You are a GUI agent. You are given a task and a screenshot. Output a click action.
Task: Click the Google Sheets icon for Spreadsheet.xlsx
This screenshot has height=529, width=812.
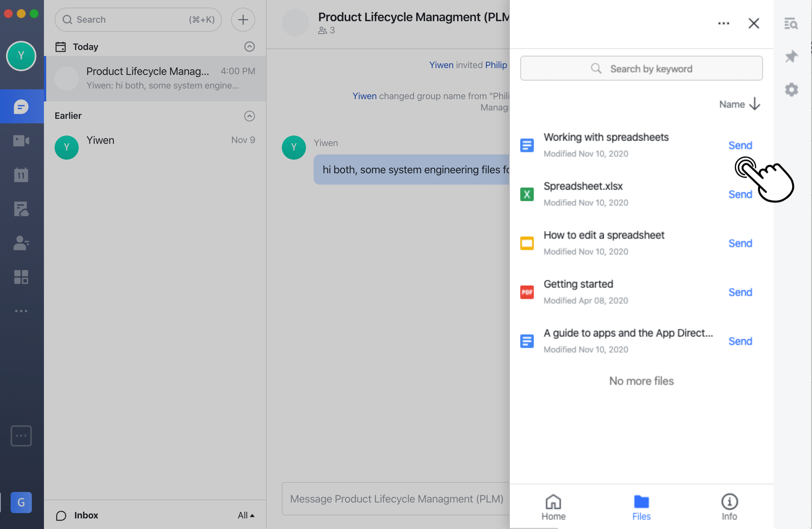tap(527, 194)
